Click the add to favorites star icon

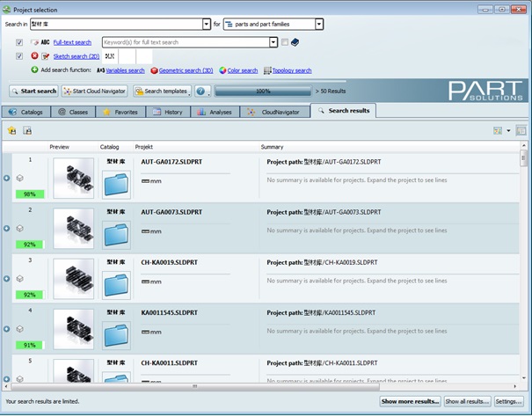point(12,130)
